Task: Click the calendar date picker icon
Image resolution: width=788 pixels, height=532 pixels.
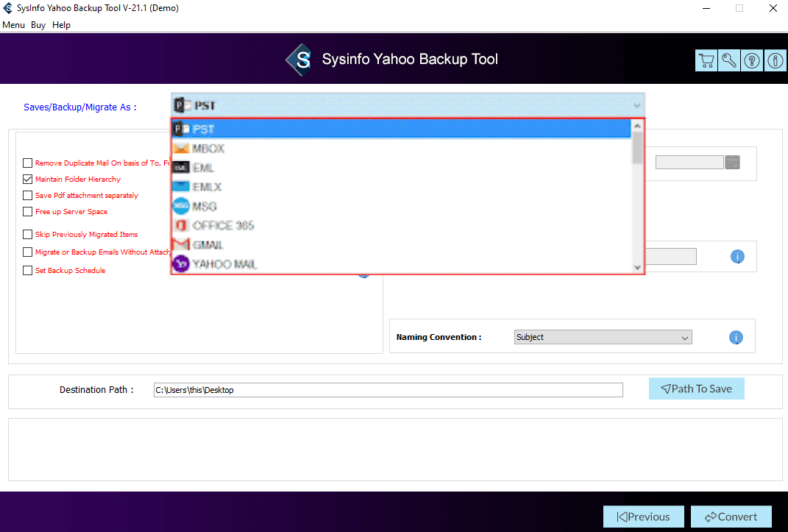Action: click(x=733, y=163)
